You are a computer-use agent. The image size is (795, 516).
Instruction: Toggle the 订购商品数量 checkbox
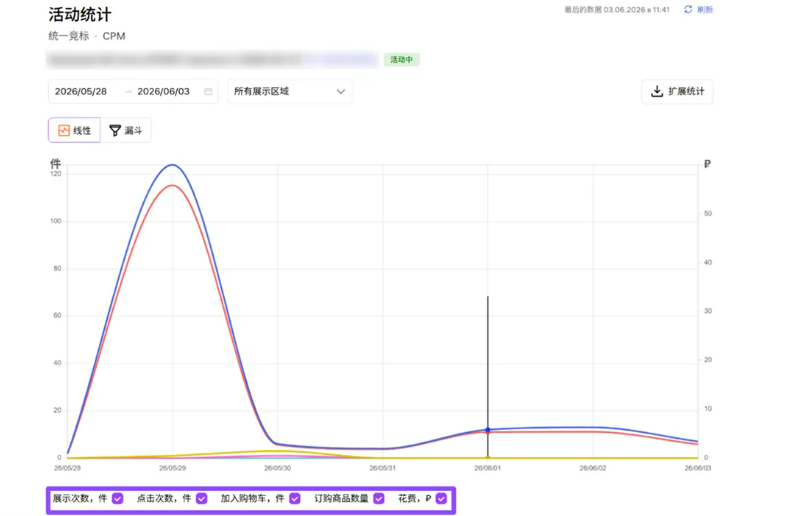pyautogui.click(x=379, y=498)
